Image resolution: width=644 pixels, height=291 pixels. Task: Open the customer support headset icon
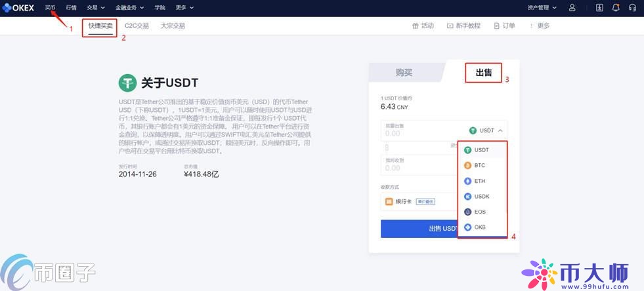[632, 7]
